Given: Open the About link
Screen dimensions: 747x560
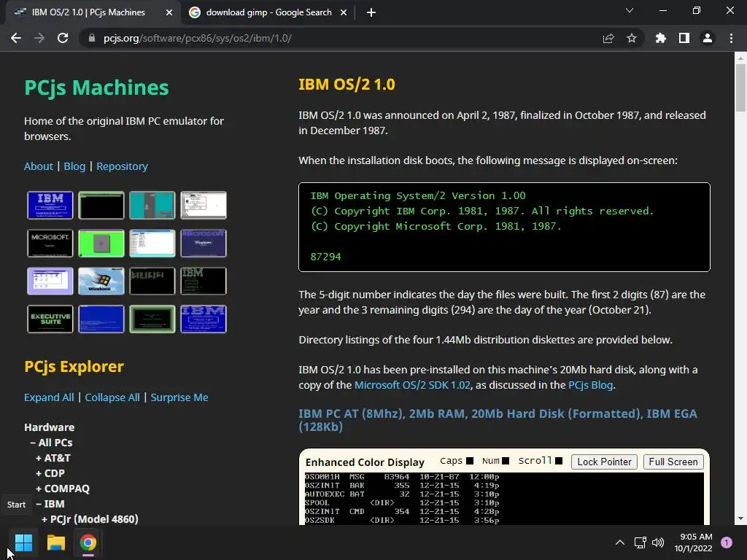Looking at the screenshot, I should [x=39, y=166].
